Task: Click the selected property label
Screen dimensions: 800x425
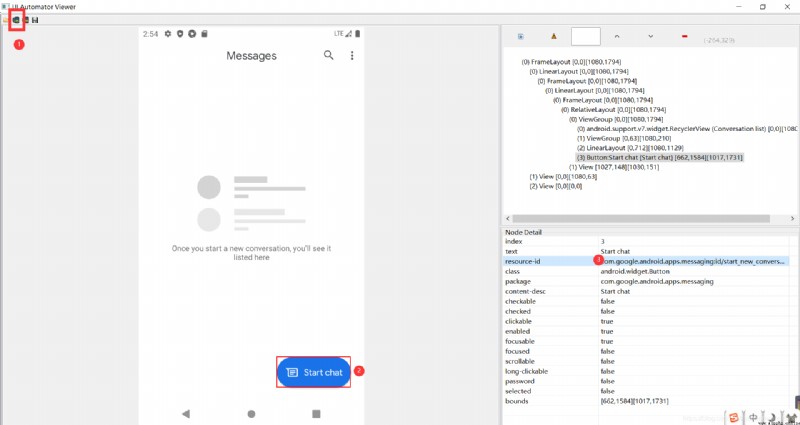Action: coord(518,391)
